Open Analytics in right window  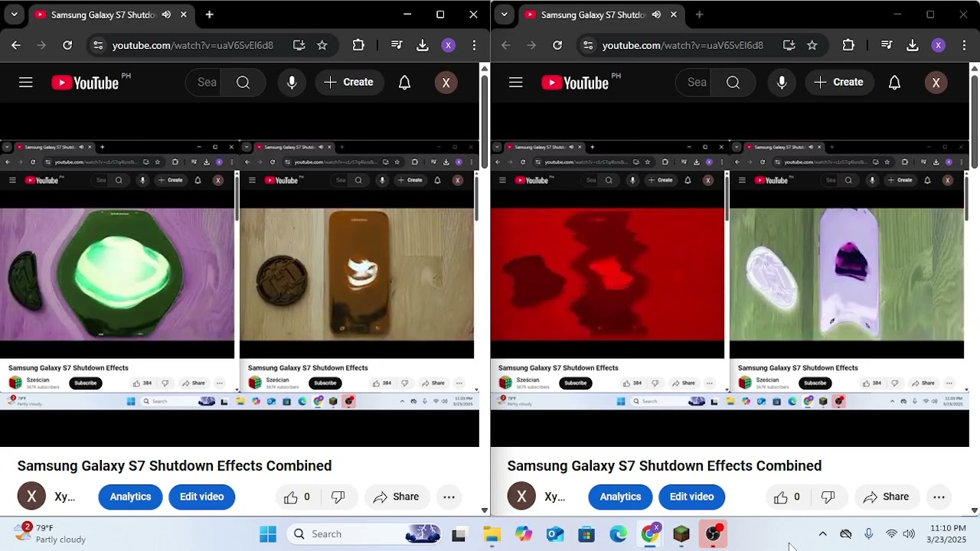(620, 497)
